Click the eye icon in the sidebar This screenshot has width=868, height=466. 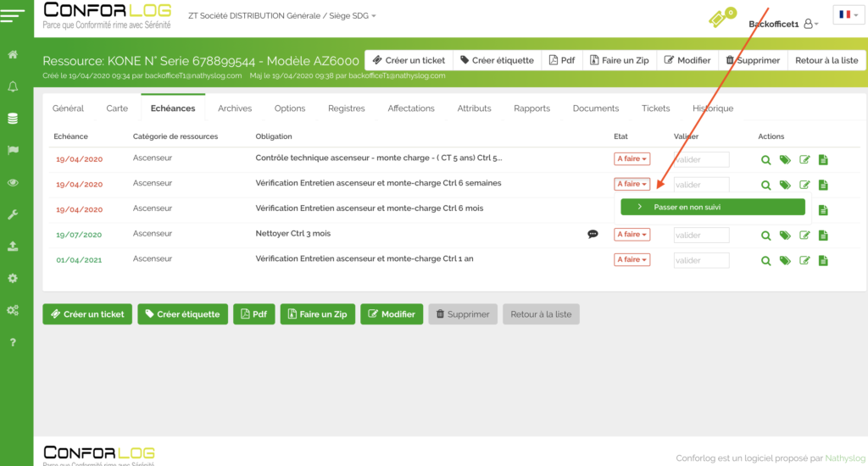coord(13,182)
